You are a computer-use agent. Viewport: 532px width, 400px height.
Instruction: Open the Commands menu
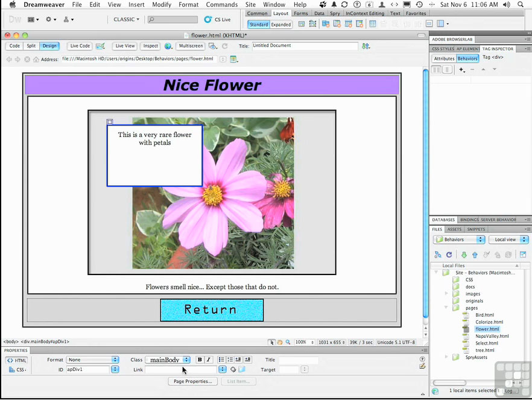[221, 4]
